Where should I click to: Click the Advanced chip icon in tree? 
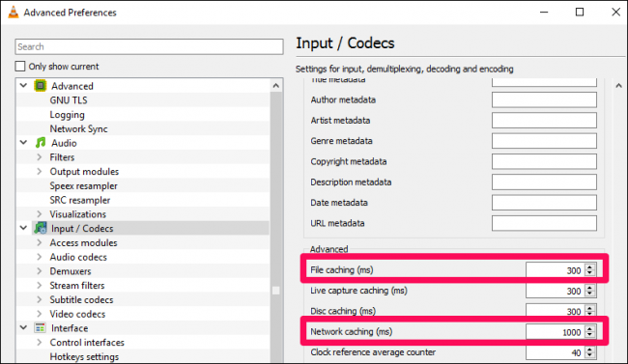pyautogui.click(x=40, y=86)
